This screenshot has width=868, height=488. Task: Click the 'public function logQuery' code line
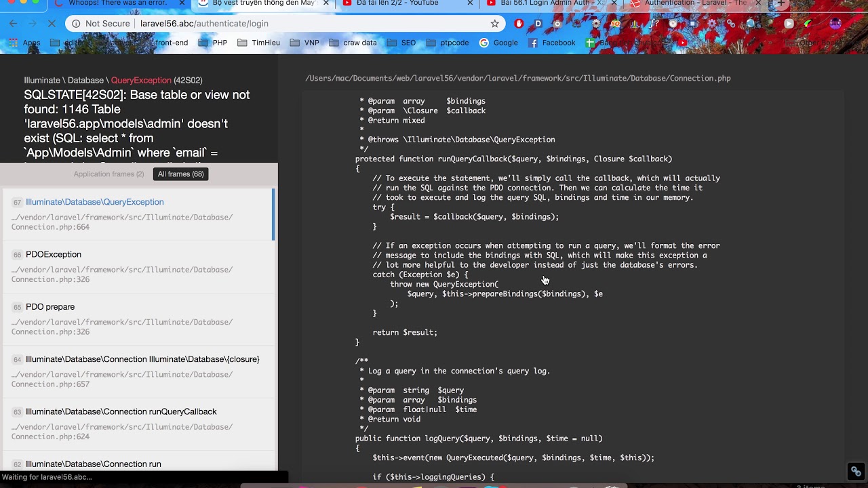pos(479,439)
